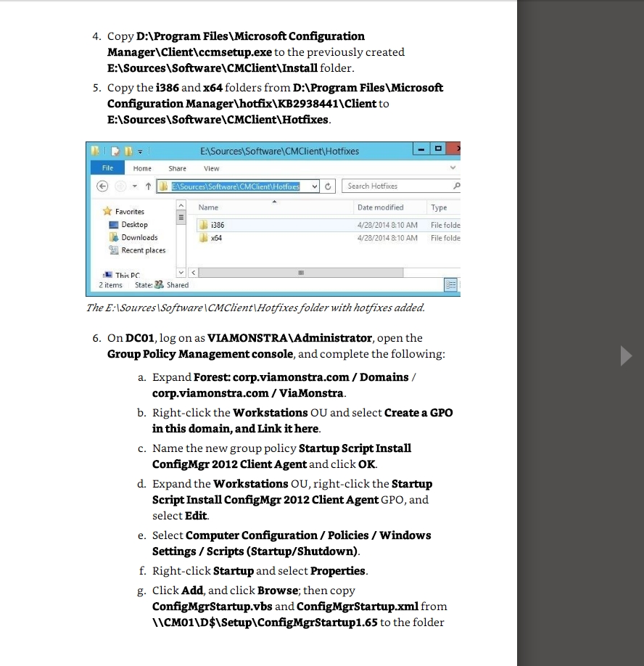Open recent locations dropdown arrow
This screenshot has height=666, width=644.
(x=134, y=186)
